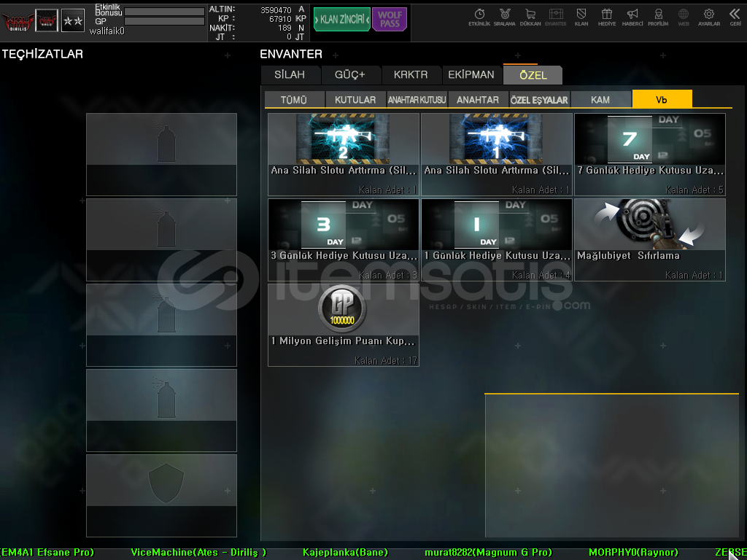Click ticker entry MORPHY0(Raynor)
The width and height of the screenshot is (747, 560).
click(634, 553)
